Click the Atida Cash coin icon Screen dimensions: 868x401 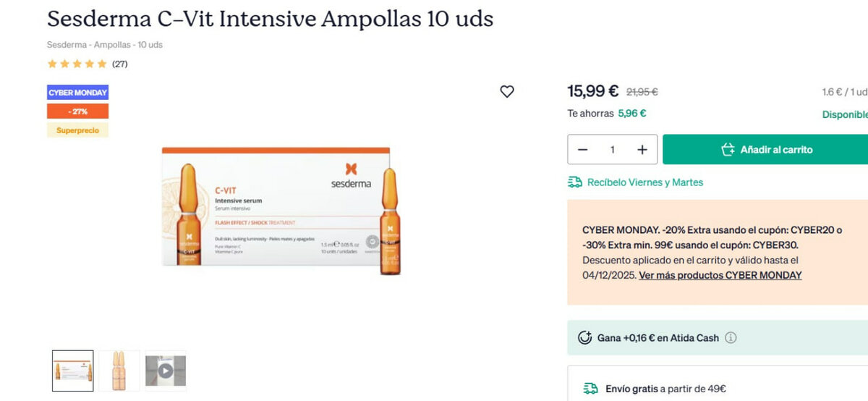click(584, 338)
